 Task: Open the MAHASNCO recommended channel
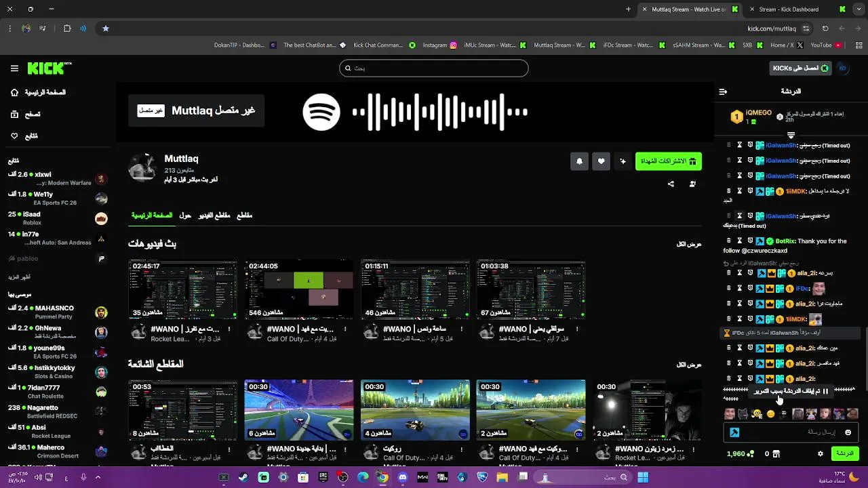point(58,312)
